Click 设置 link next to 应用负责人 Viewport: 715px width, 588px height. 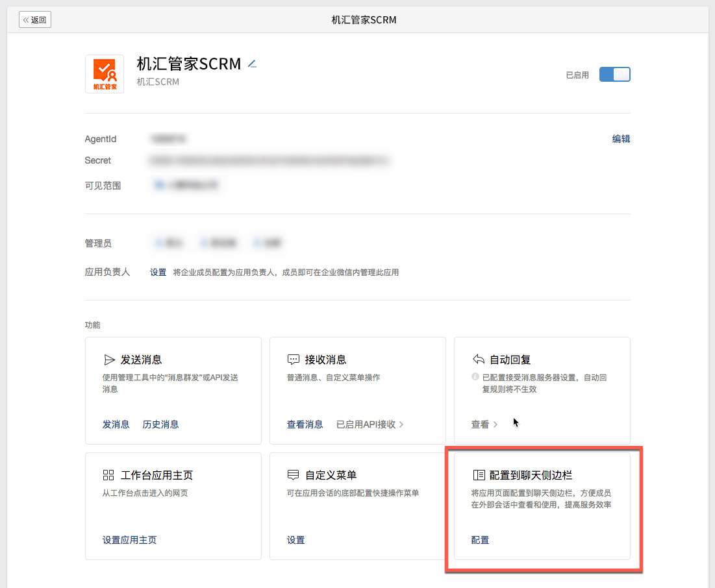coord(158,272)
